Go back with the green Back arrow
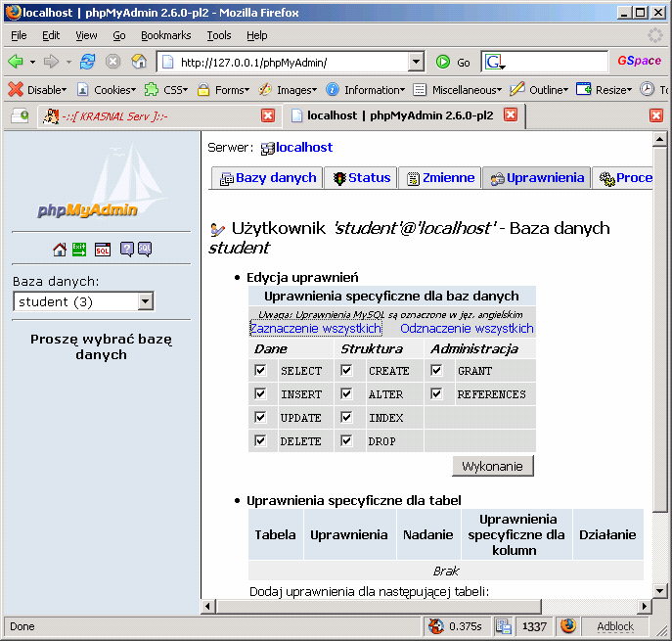This screenshot has width=672, height=641. click(16, 62)
